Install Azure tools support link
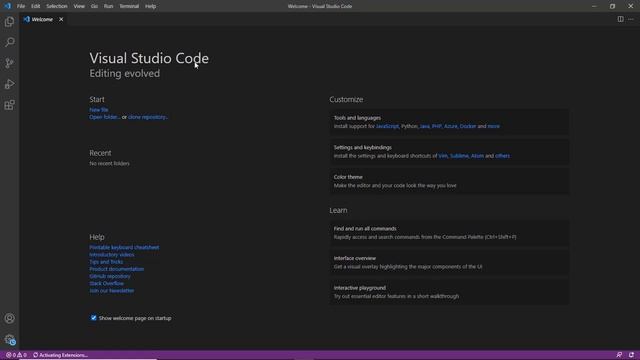640x360 pixels. point(451,126)
